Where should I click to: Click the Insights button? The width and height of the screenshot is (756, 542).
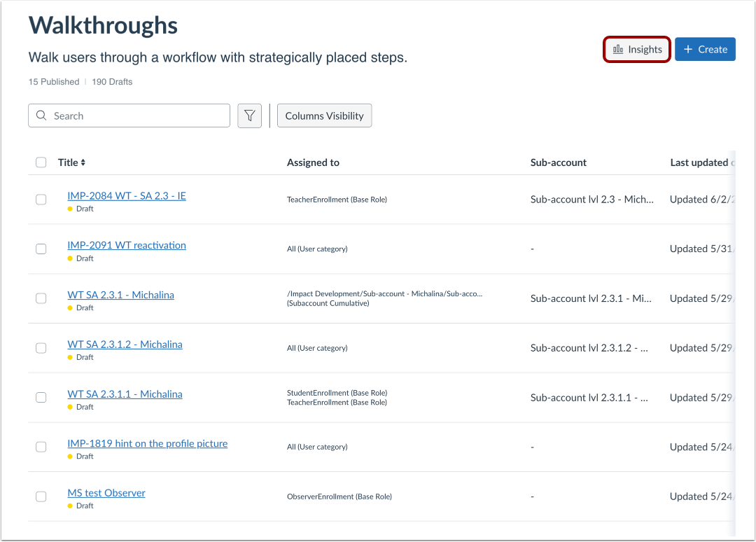point(636,49)
